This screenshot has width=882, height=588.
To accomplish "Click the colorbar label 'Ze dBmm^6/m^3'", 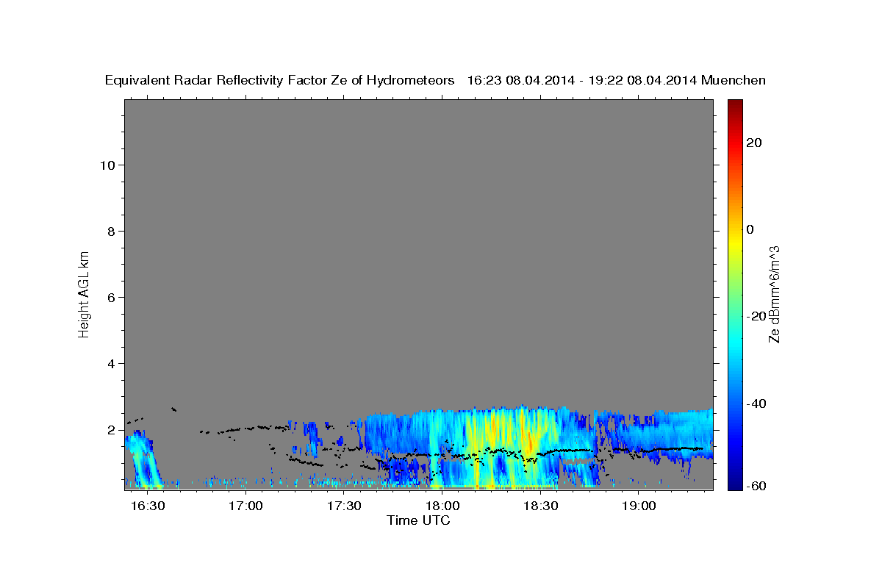I will tap(774, 294).
